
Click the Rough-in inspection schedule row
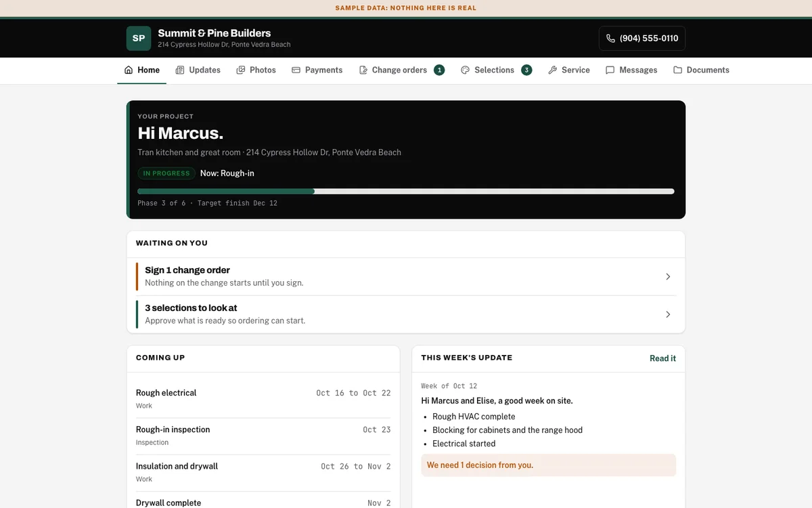[263, 436]
